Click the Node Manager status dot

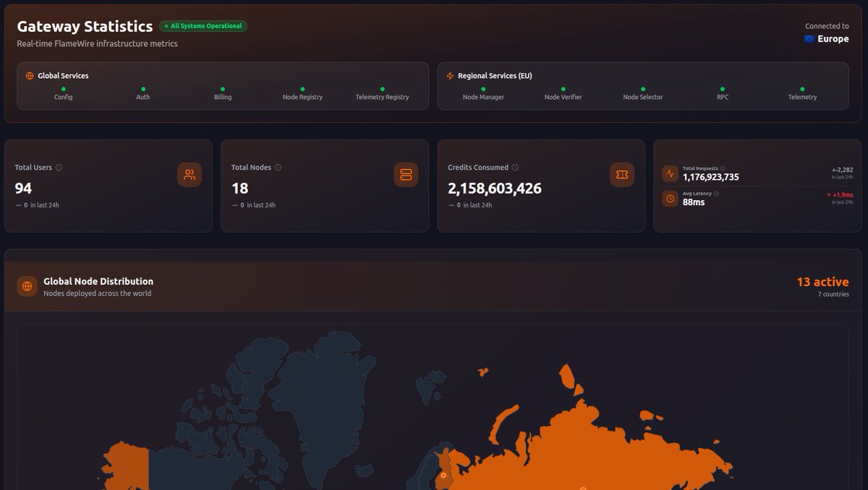click(483, 89)
